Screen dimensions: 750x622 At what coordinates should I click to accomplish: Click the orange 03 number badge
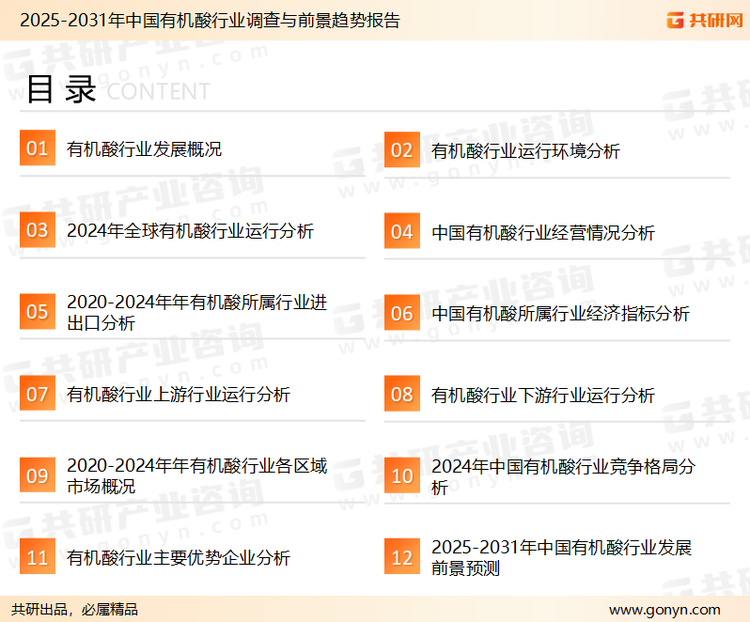pyautogui.click(x=37, y=230)
